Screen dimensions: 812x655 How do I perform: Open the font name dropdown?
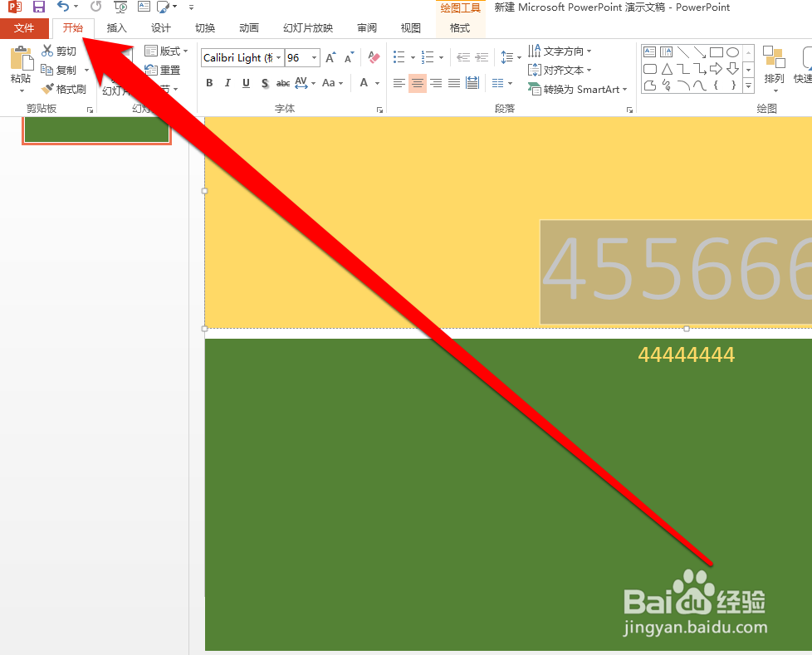(279, 57)
